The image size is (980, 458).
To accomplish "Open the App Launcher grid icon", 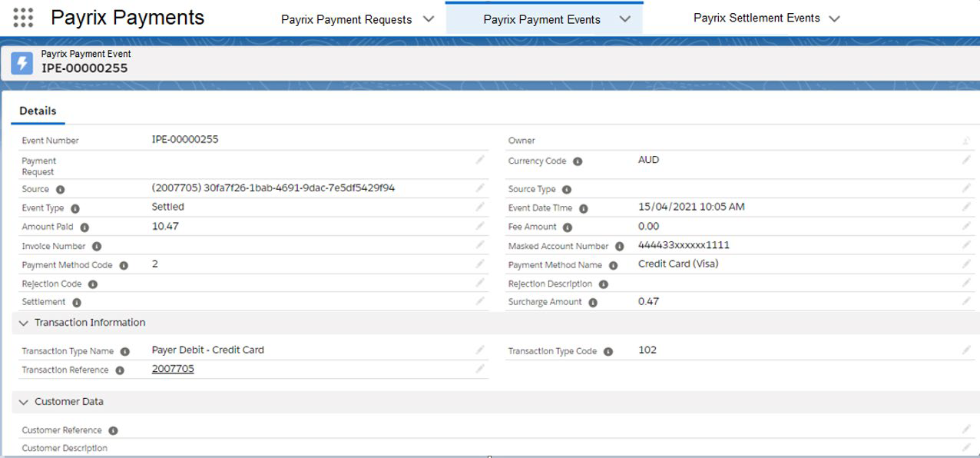I will (x=23, y=18).
